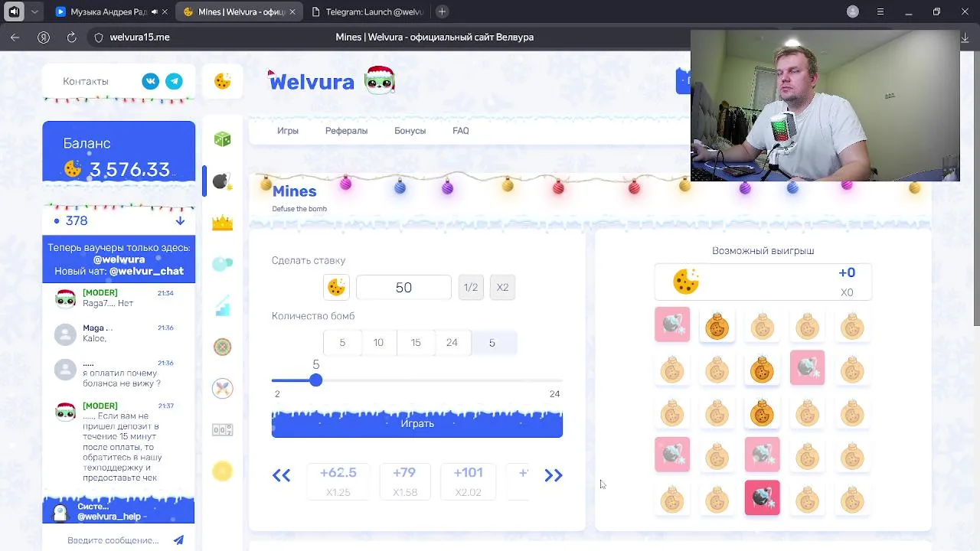
Task: Click the Контакты label
Action: click(x=86, y=81)
